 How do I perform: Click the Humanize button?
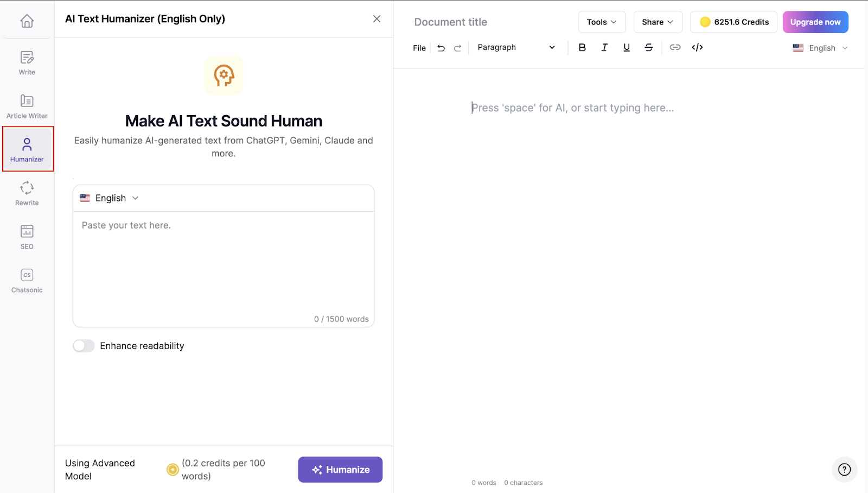coord(340,470)
